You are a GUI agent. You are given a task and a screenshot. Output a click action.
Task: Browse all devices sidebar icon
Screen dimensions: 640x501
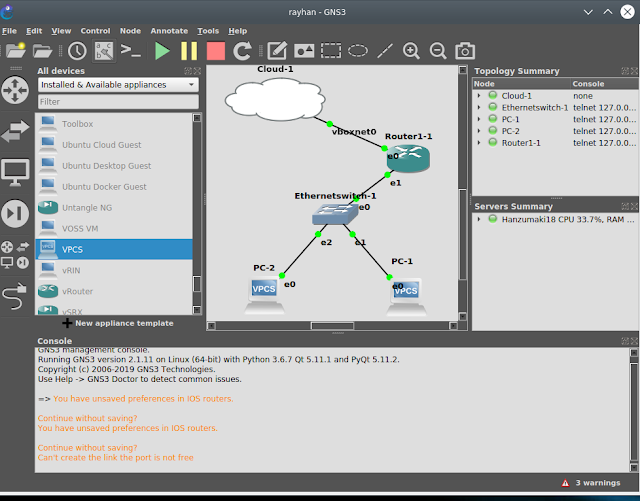(15, 255)
